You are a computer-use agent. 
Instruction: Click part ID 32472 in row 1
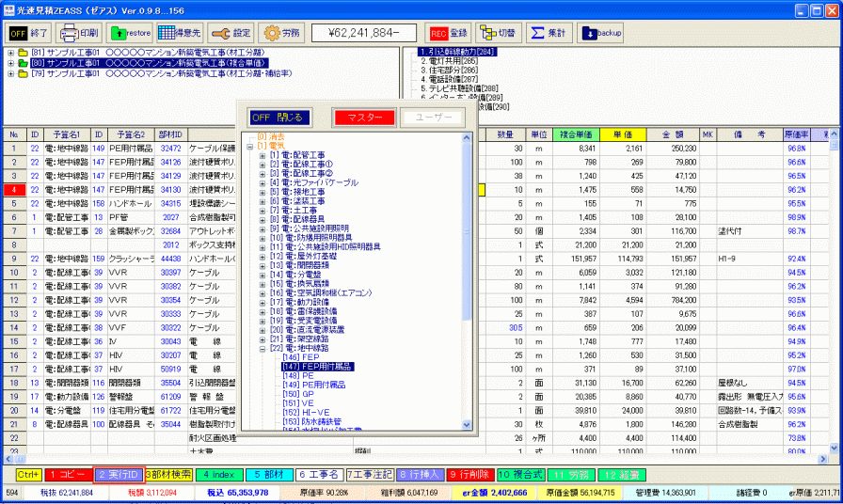point(171,149)
